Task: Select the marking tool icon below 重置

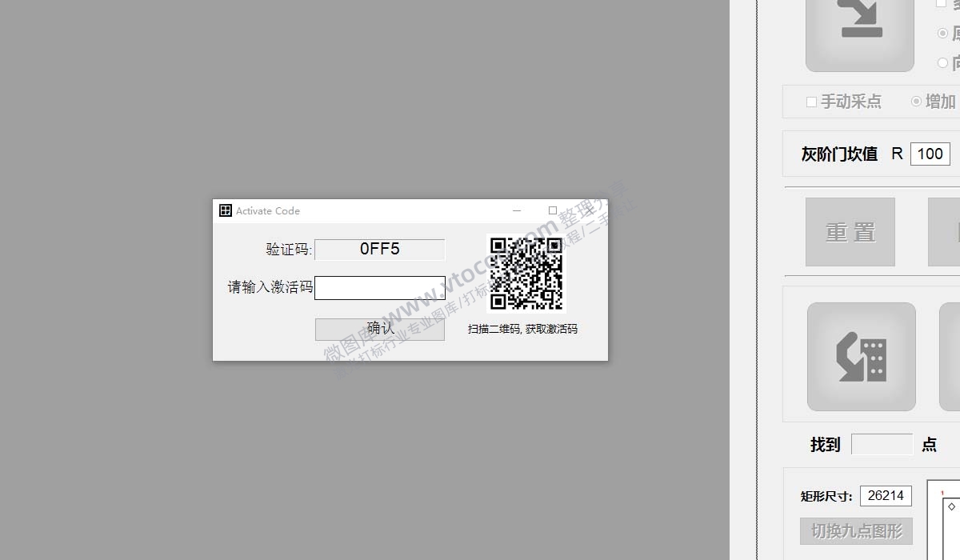Action: point(862,356)
